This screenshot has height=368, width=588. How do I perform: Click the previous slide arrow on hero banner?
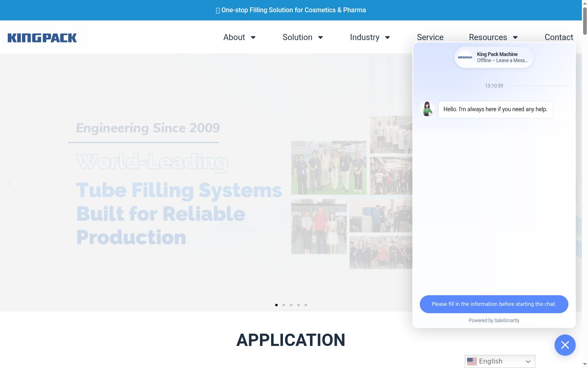tap(9, 183)
